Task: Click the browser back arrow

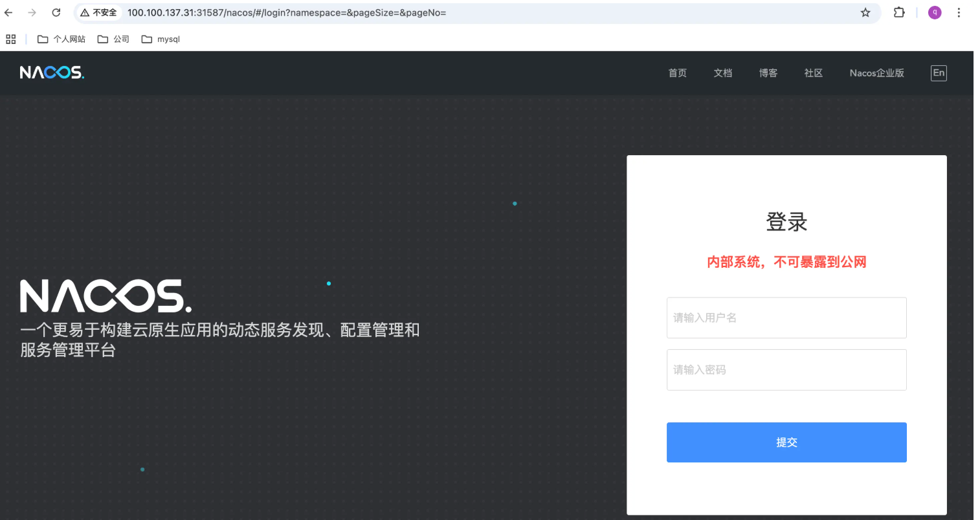Action: pos(9,12)
